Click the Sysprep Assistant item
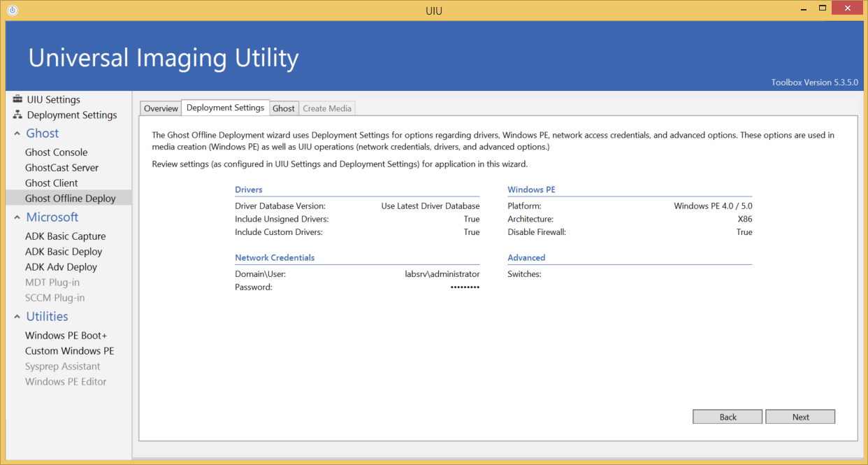Image resolution: width=868 pixels, height=465 pixels. (x=63, y=366)
